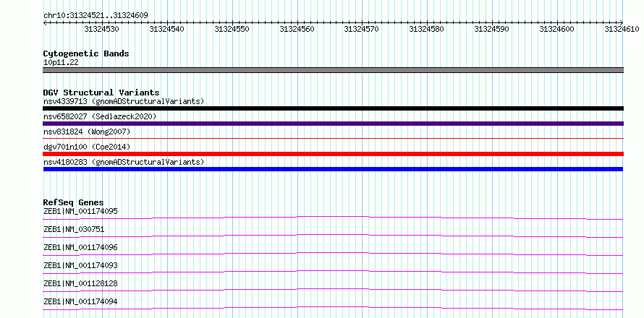Screen dimensions: 644x318
Task: Click ruler tick label 31324540
Action: [166, 29]
